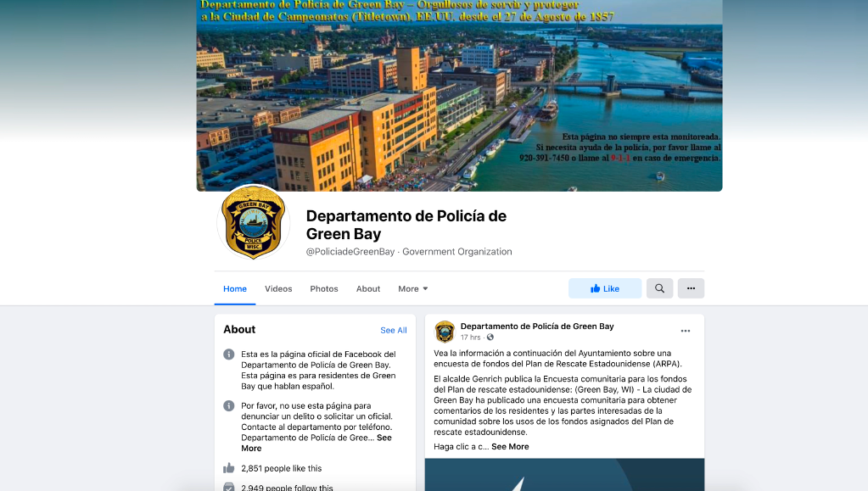This screenshot has height=491, width=868.
Task: Click the search magnifying glass icon
Action: 659,288
